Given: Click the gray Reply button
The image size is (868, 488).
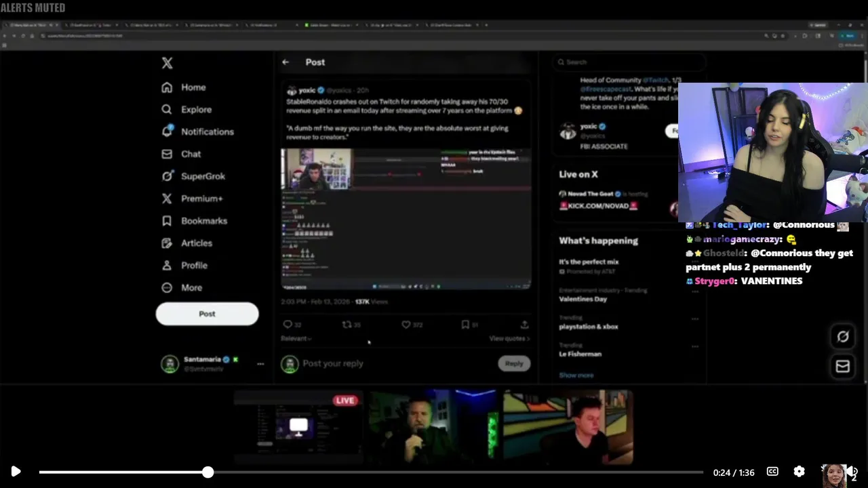Looking at the screenshot, I should pos(514,363).
